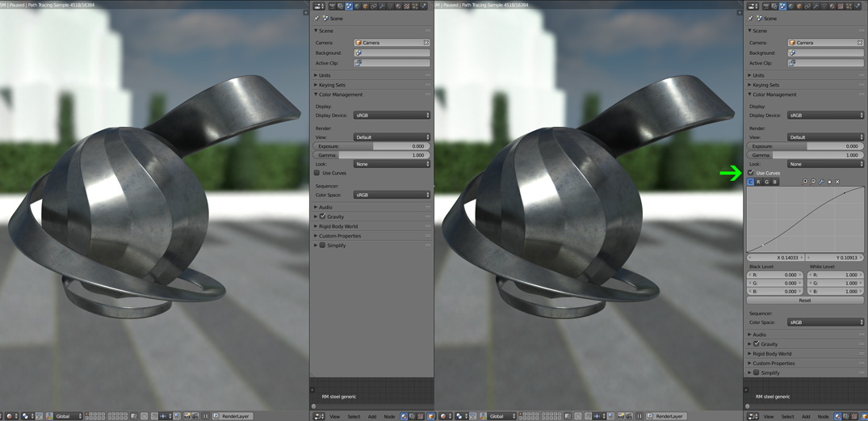This screenshot has width=868, height=421.
Task: Zoom in on the curve editor
Action: click(x=805, y=182)
